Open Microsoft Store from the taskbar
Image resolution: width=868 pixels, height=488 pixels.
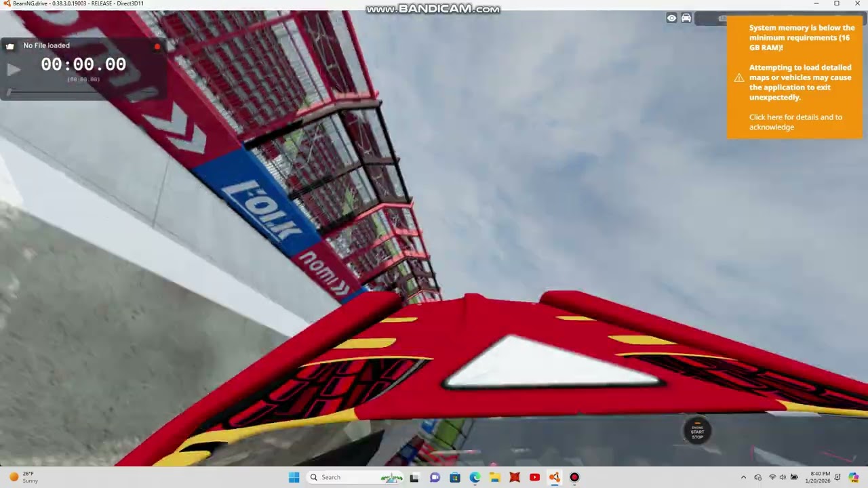455,477
